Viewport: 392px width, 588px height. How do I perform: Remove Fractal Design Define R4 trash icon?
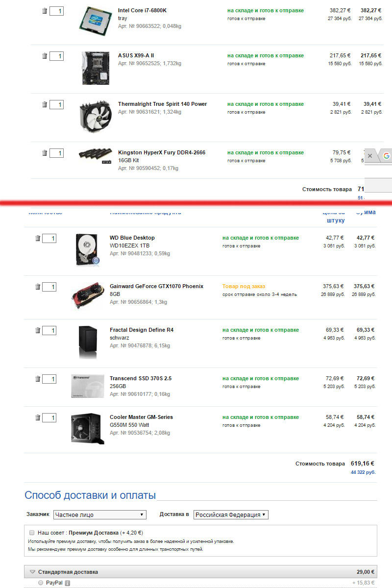[38, 330]
